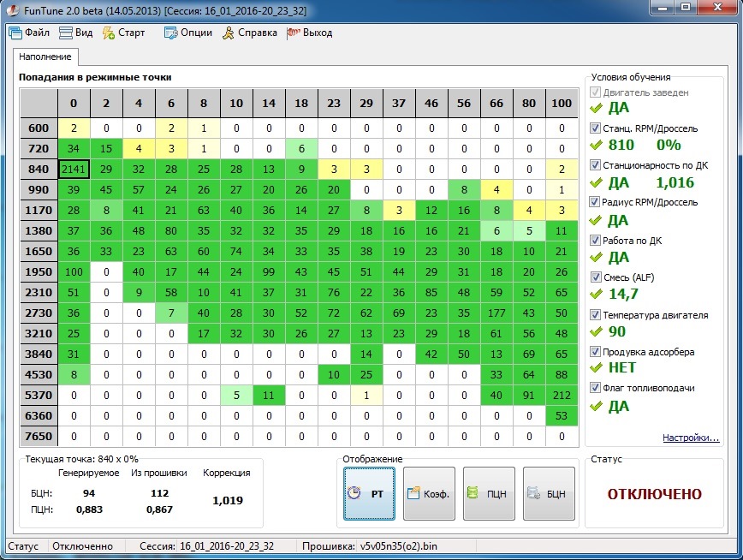Open the Настройки... link
This screenshot has width=743, height=560.
point(691,438)
